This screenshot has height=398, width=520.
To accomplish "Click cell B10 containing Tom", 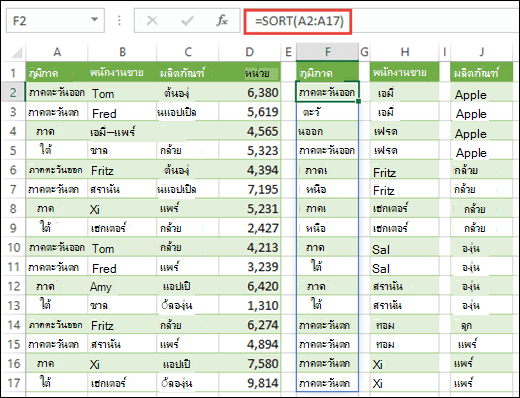I will (x=122, y=247).
